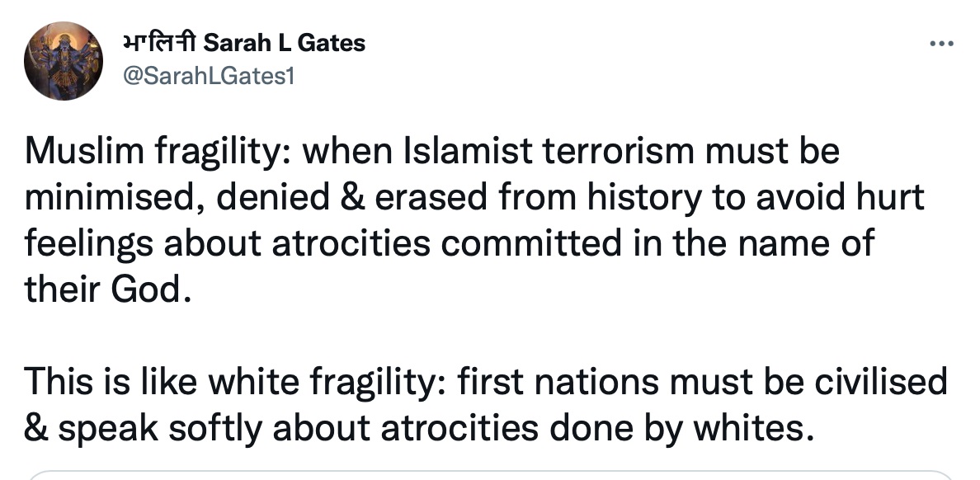980x480 pixels.
Task: Click the Kali deity profile avatar
Action: 64,61
